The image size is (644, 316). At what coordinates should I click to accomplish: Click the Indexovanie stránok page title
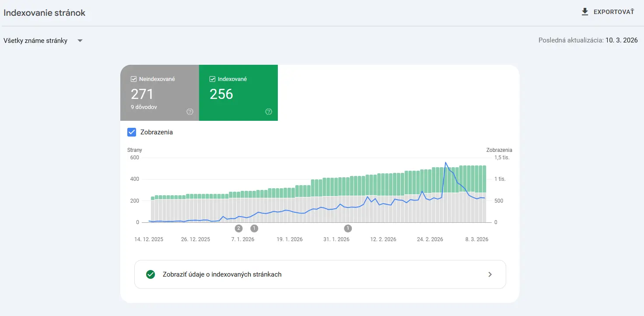coord(45,13)
